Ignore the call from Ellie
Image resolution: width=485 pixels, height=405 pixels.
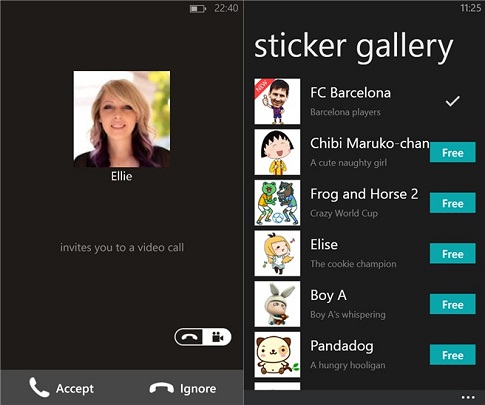pyautogui.click(x=183, y=389)
